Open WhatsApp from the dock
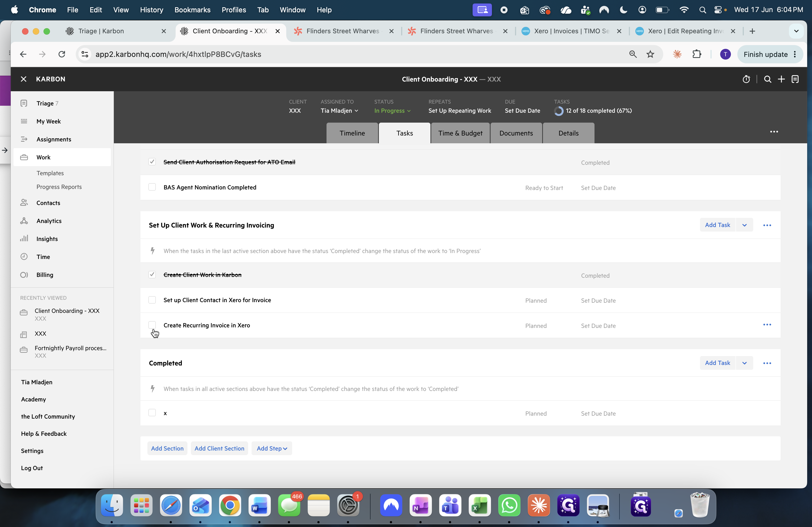The width and height of the screenshot is (812, 527). point(509,505)
